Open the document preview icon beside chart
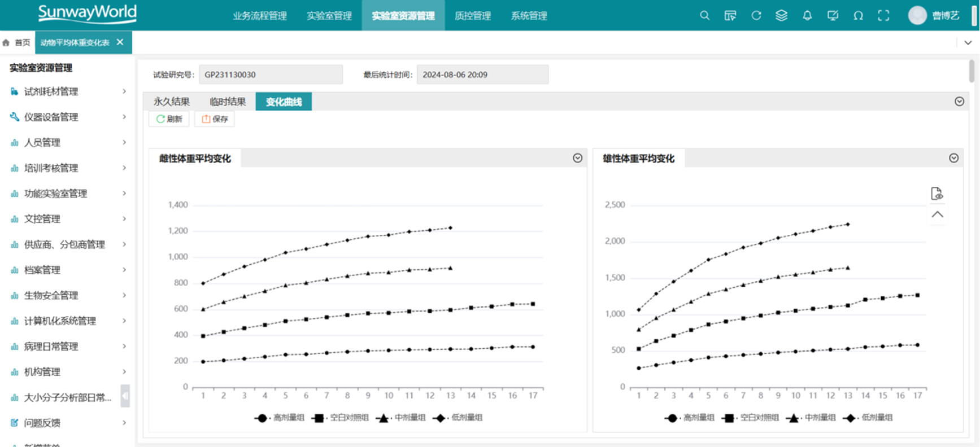This screenshot has height=447, width=980. (937, 194)
